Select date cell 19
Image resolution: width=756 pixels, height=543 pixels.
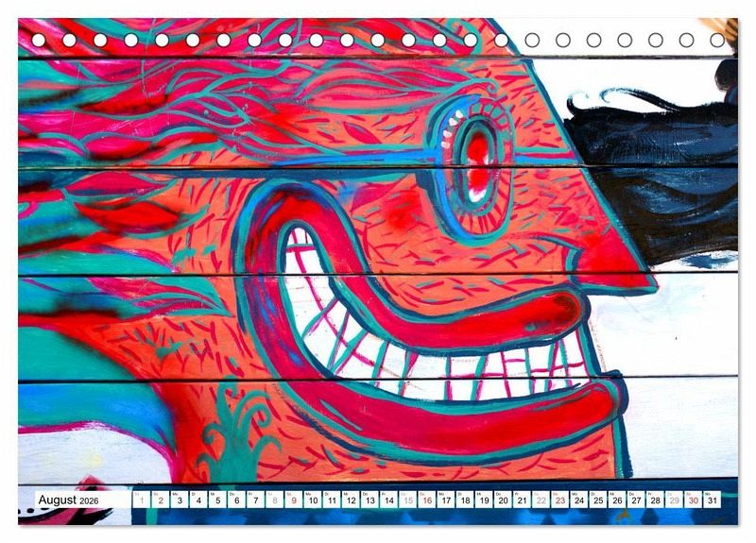point(484,500)
